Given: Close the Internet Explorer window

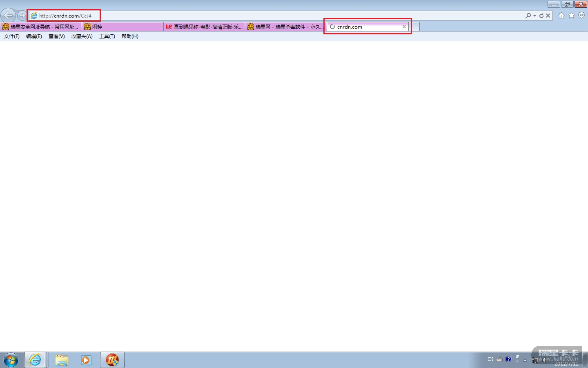Looking at the screenshot, I should point(581,4).
